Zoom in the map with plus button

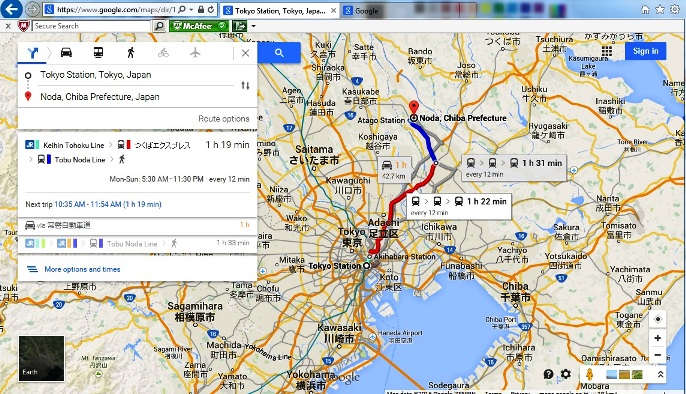pos(658,338)
